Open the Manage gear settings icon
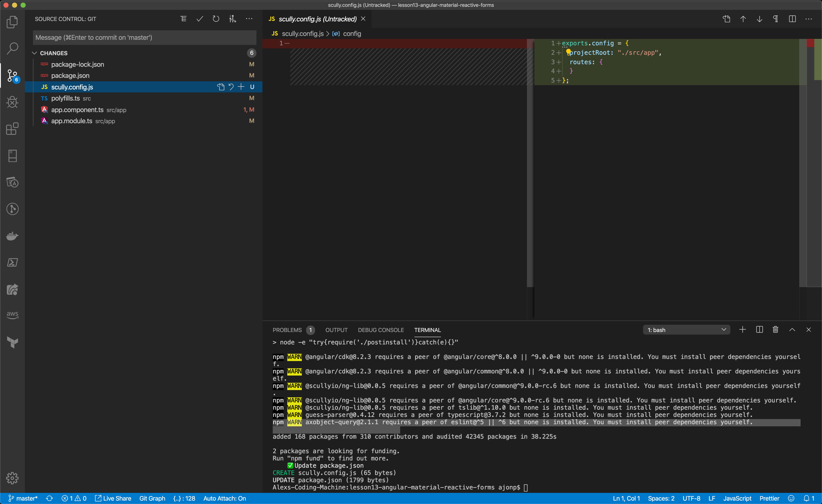Image resolution: width=822 pixels, height=504 pixels. click(12, 478)
